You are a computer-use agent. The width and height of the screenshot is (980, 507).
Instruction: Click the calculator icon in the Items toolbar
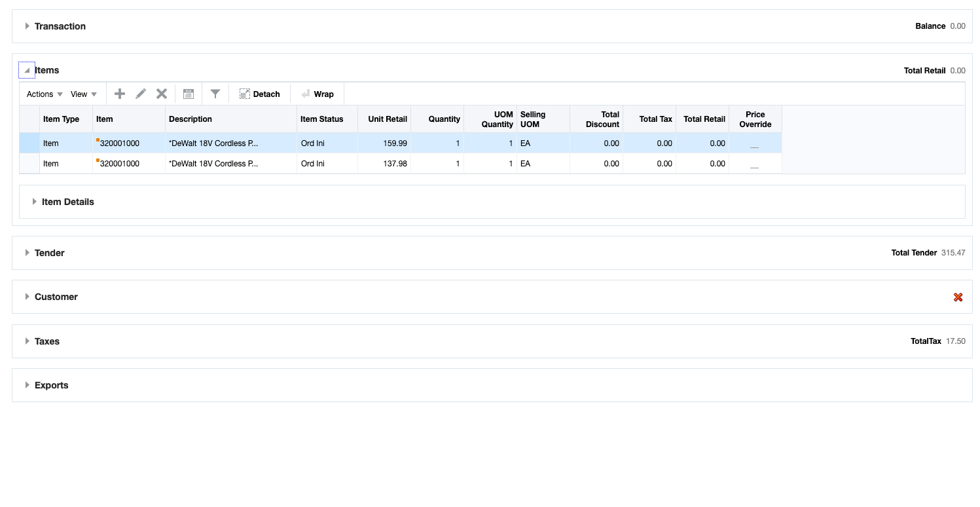[x=189, y=93]
